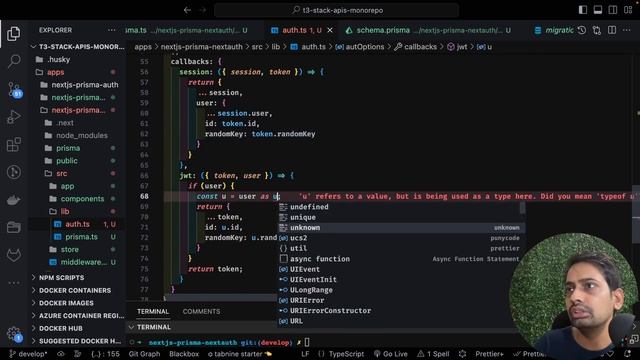Collapse the T3-STACK-APIS-MONOREPO root folder
640x360 pixels.
coord(78,47)
